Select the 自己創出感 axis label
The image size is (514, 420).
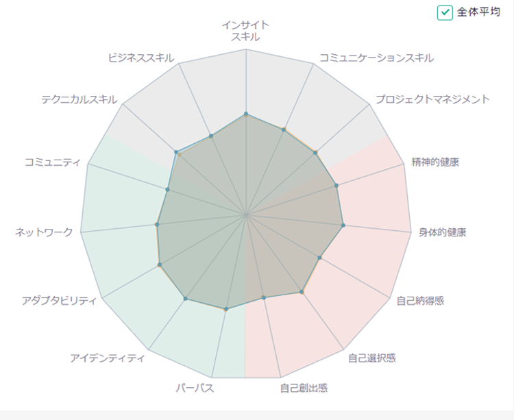pyautogui.click(x=304, y=388)
